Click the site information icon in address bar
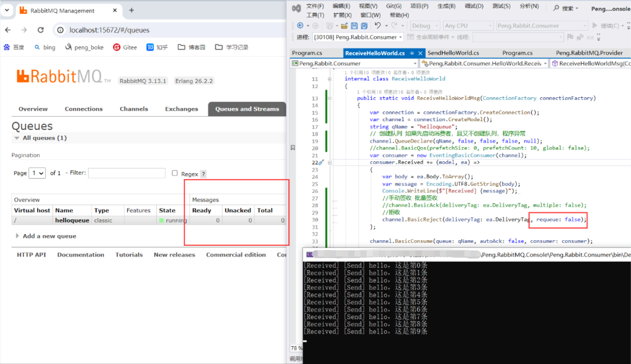 point(60,30)
